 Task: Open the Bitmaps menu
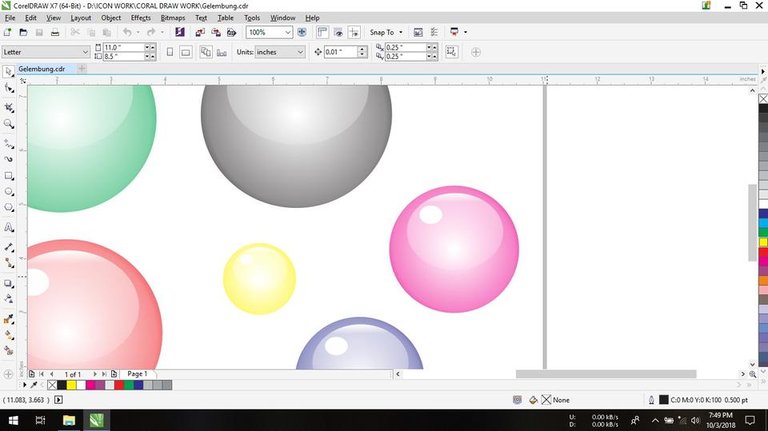click(x=172, y=18)
